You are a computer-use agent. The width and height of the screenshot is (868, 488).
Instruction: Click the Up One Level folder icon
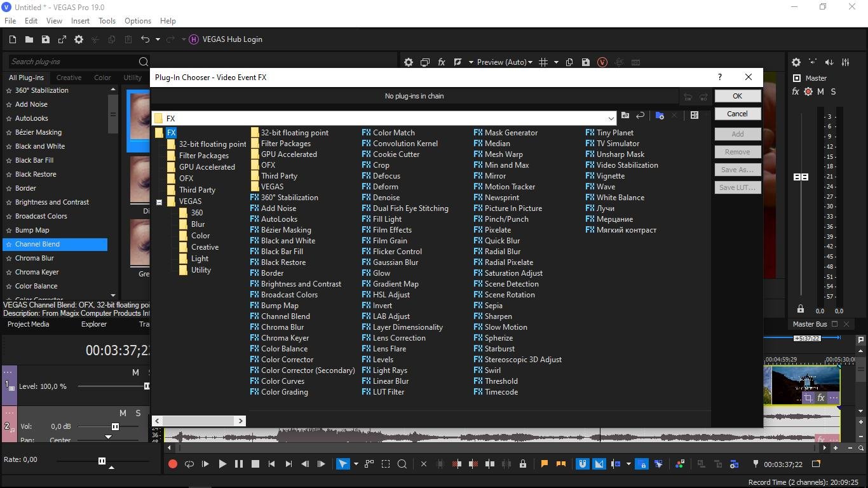click(625, 116)
